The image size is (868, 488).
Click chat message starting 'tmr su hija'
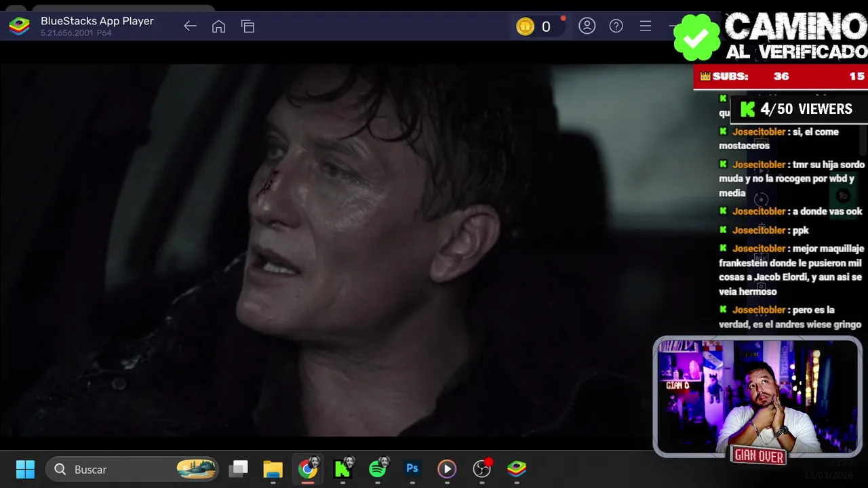click(x=792, y=179)
